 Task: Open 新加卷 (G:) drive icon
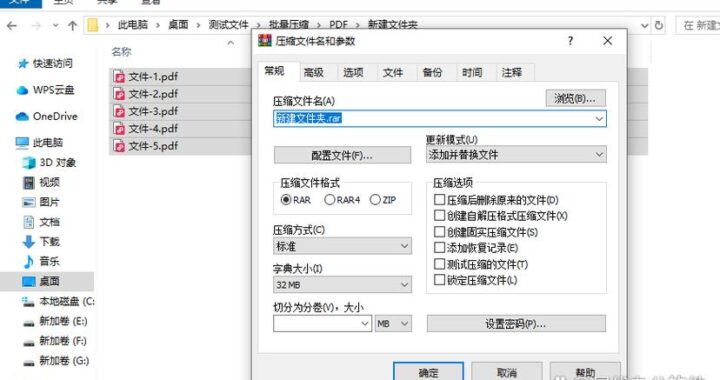28,363
